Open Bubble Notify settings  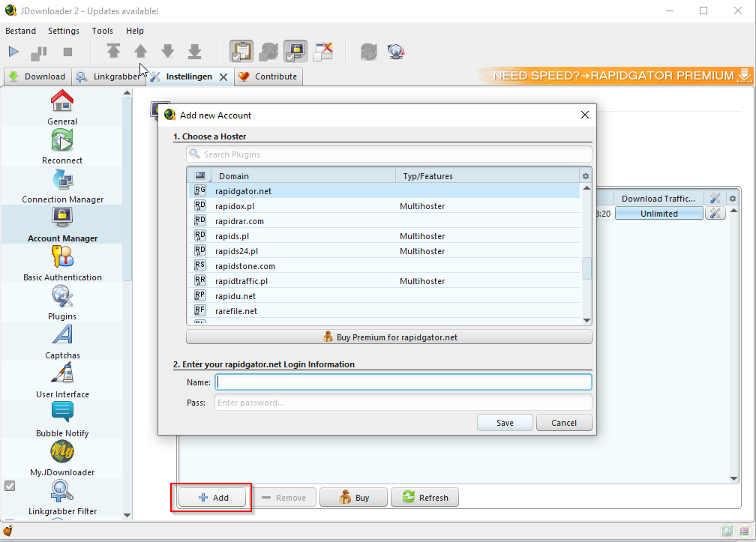click(x=62, y=420)
